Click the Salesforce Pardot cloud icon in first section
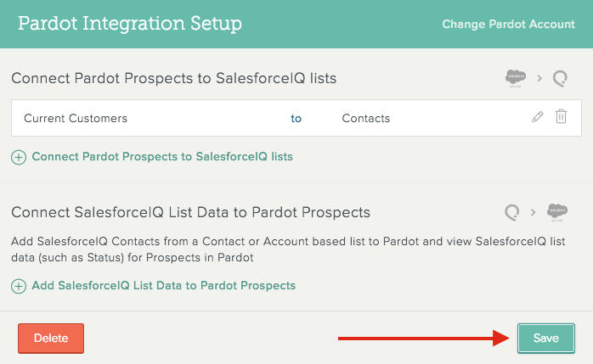 pyautogui.click(x=516, y=79)
